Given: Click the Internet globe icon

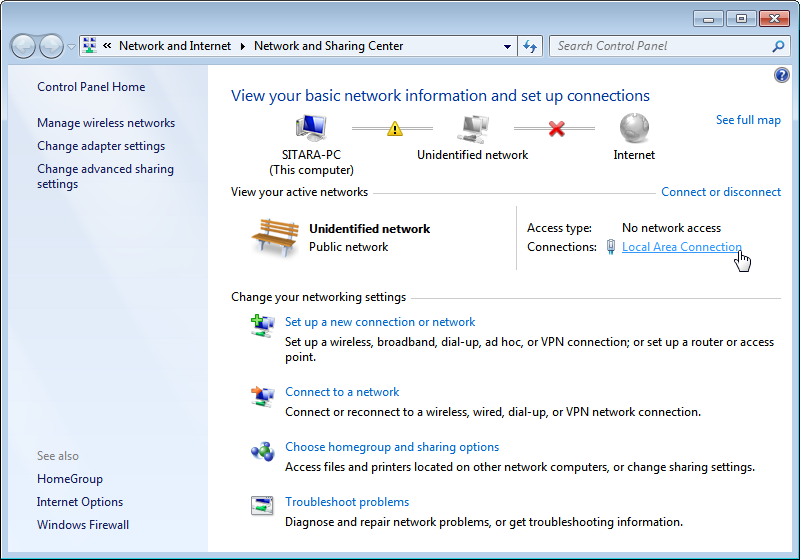Looking at the screenshot, I should [634, 128].
